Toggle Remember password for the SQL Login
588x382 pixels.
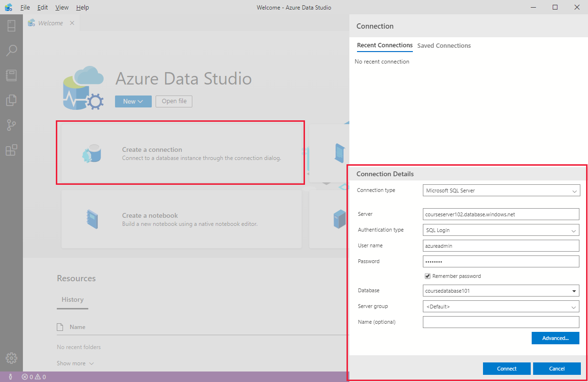[x=428, y=276]
